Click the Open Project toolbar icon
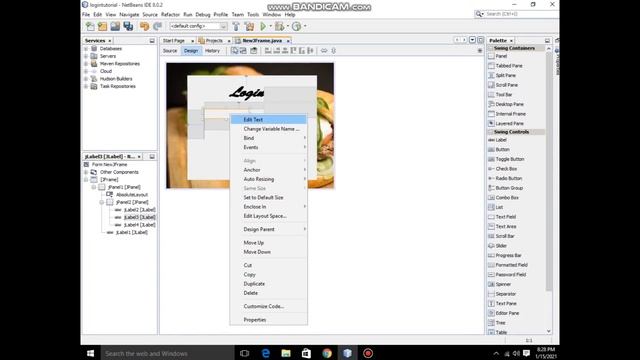This screenshot has width=640, height=360. click(115, 27)
